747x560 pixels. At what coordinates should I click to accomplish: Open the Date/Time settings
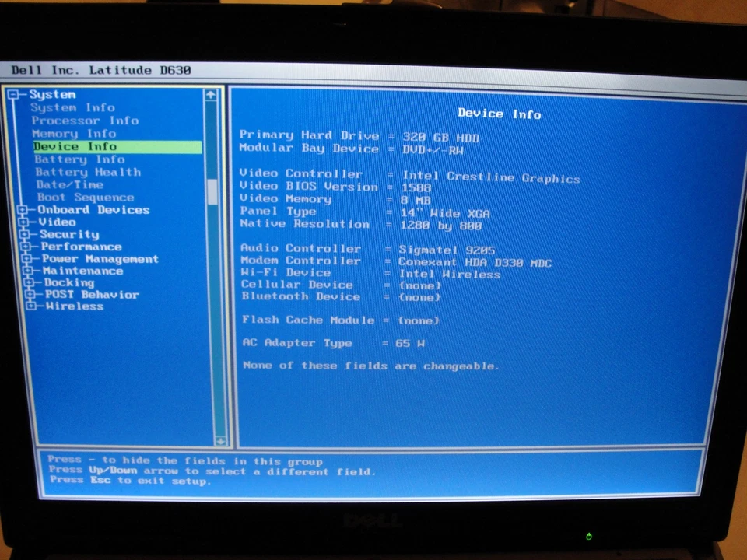[69, 184]
